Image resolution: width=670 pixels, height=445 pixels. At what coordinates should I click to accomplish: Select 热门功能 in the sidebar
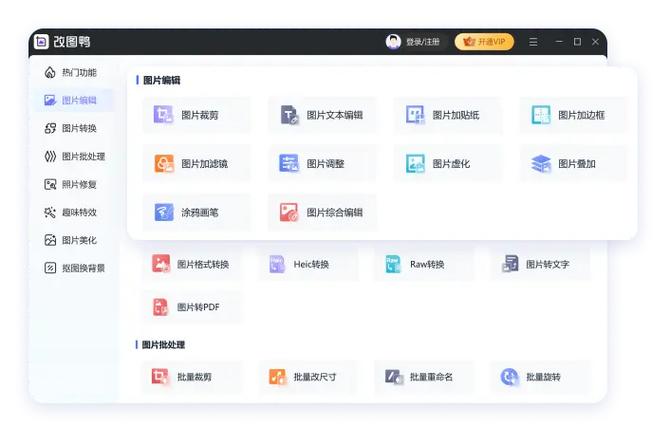click(x=71, y=73)
